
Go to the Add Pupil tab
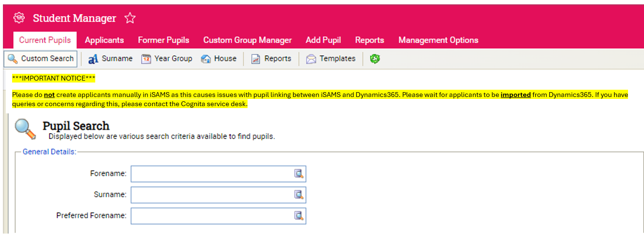tap(323, 40)
